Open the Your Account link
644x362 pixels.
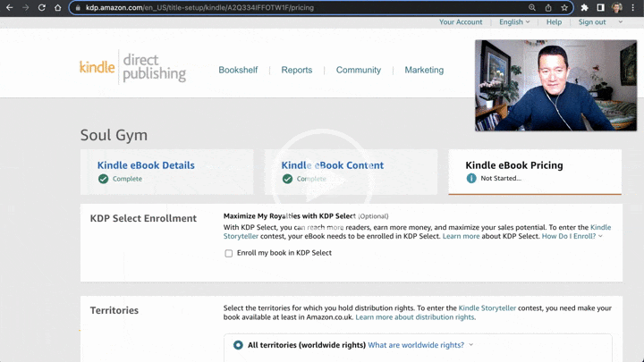point(461,22)
